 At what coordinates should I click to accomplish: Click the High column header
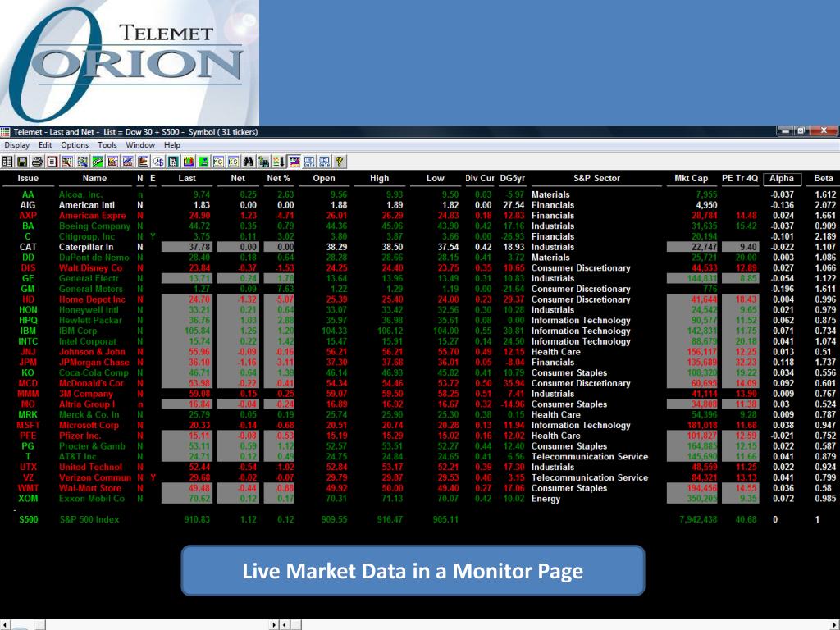click(379, 178)
